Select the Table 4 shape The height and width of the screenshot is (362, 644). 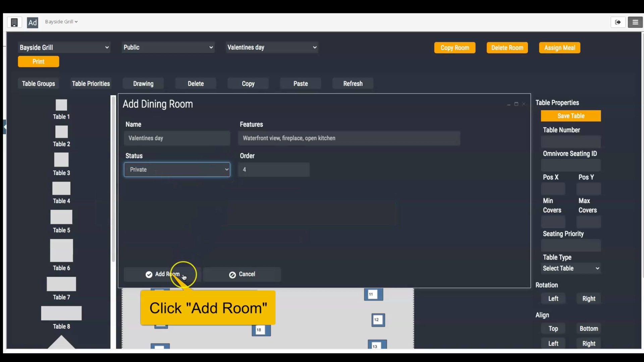[61, 188]
